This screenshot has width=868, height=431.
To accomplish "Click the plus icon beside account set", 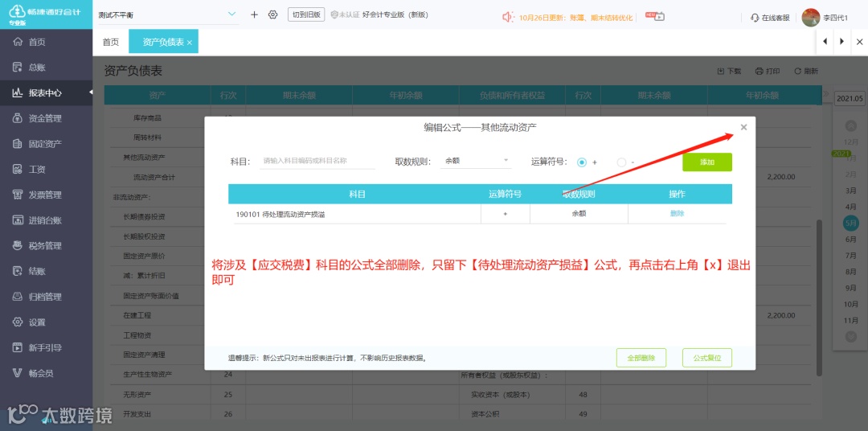I will tap(254, 14).
